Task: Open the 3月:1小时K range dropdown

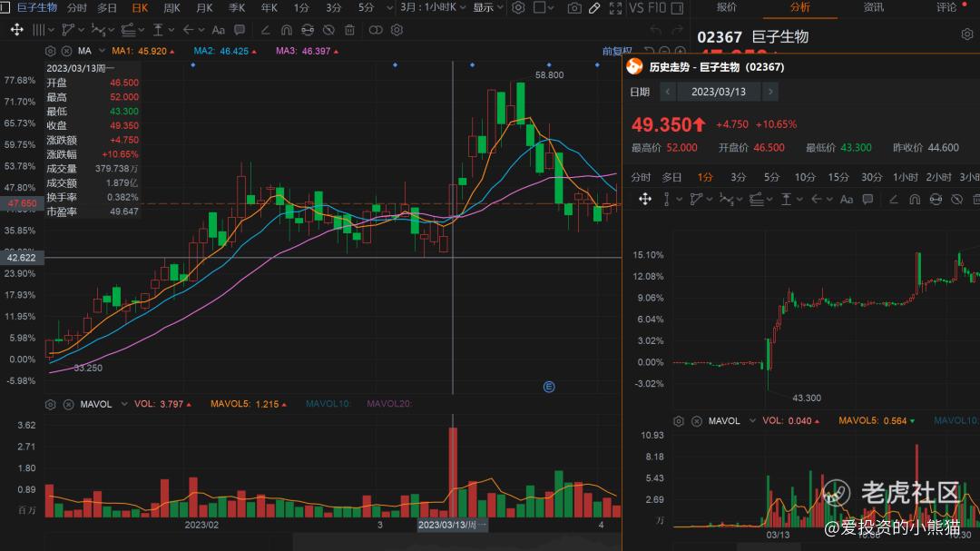Action: click(x=433, y=7)
